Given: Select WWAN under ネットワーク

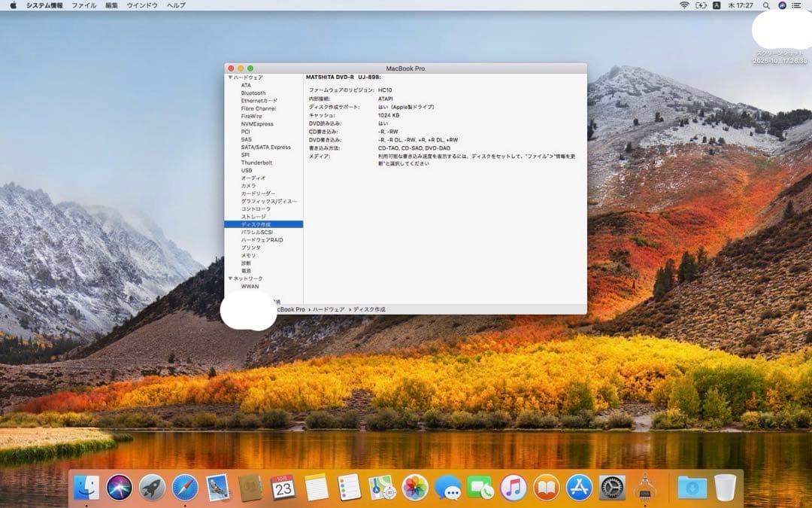Looking at the screenshot, I should point(250,286).
